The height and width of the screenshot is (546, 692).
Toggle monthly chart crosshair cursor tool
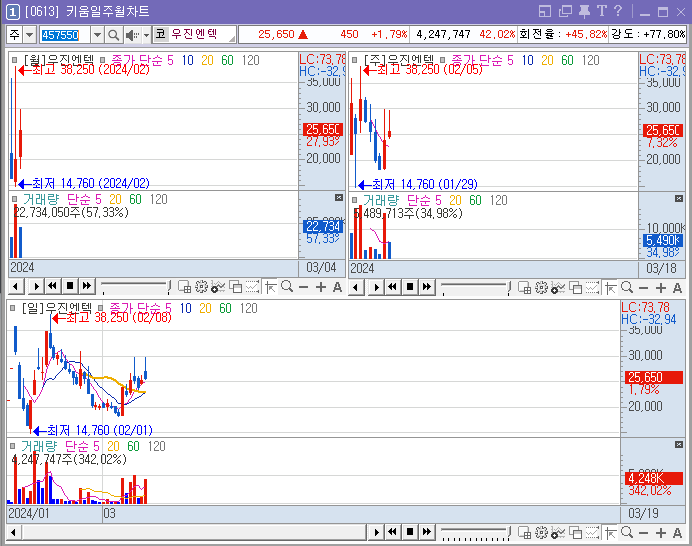pos(271,288)
